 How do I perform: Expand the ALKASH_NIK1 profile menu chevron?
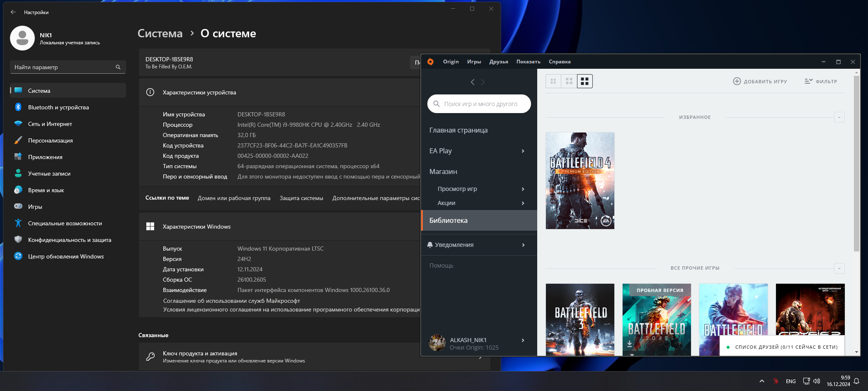click(x=523, y=340)
